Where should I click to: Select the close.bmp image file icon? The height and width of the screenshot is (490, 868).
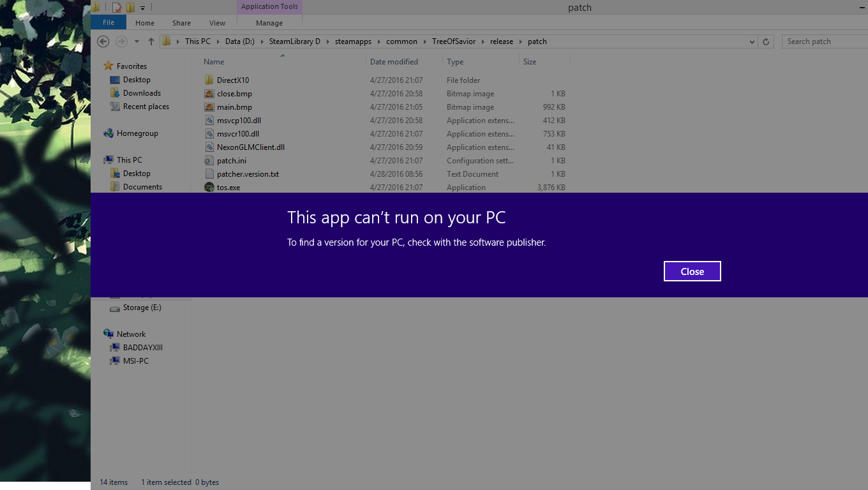(x=209, y=94)
